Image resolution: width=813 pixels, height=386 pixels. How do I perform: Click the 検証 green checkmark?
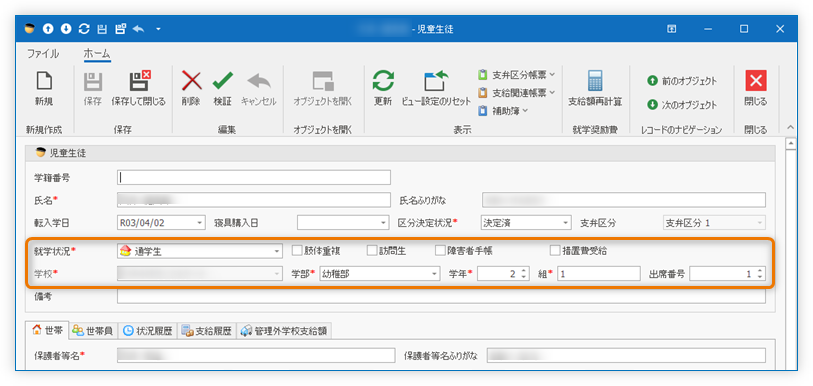coord(222,89)
